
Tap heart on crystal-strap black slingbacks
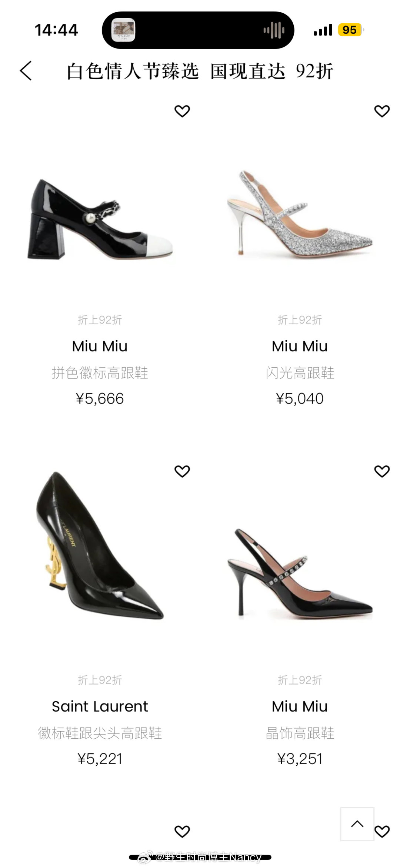pyautogui.click(x=382, y=471)
